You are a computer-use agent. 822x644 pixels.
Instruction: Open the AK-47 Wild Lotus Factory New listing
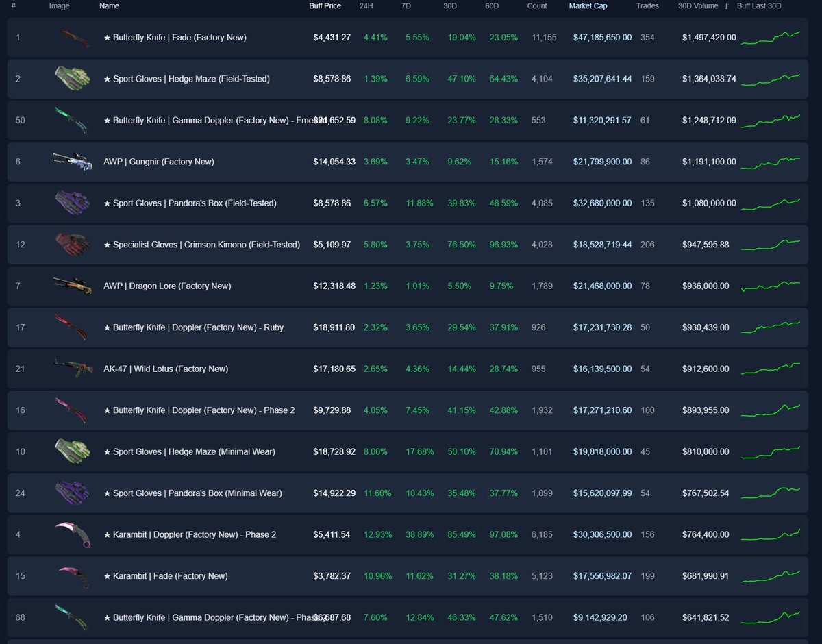[166, 369]
